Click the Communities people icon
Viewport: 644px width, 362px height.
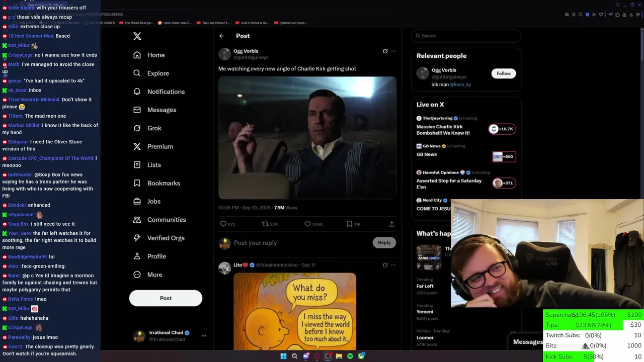tap(137, 220)
